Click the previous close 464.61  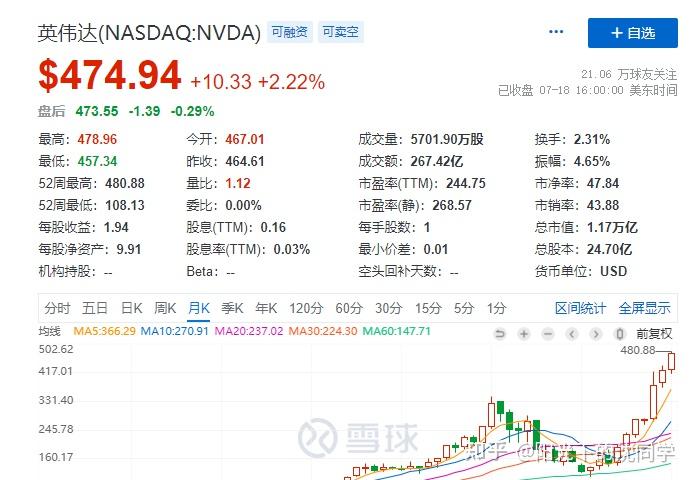click(245, 161)
